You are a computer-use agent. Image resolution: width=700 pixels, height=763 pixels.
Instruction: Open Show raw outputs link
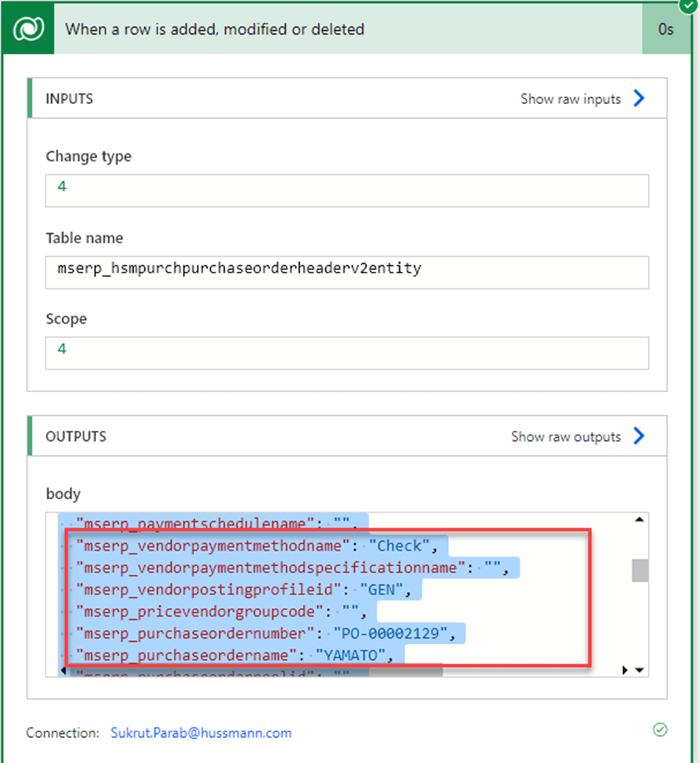(565, 436)
